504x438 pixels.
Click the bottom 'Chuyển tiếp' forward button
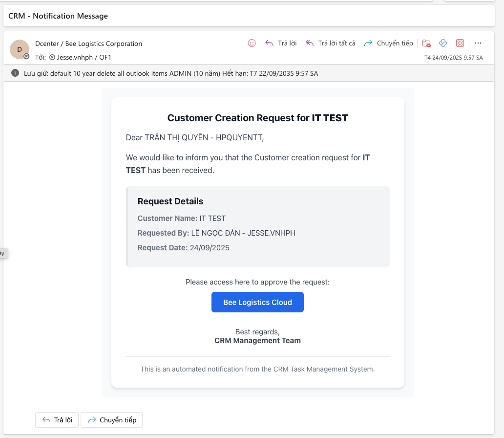111,419
